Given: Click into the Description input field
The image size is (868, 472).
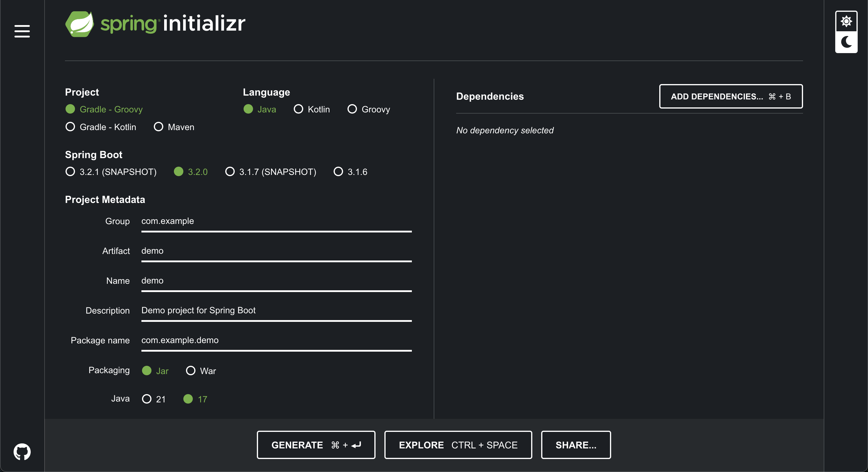Looking at the screenshot, I should coord(276,311).
